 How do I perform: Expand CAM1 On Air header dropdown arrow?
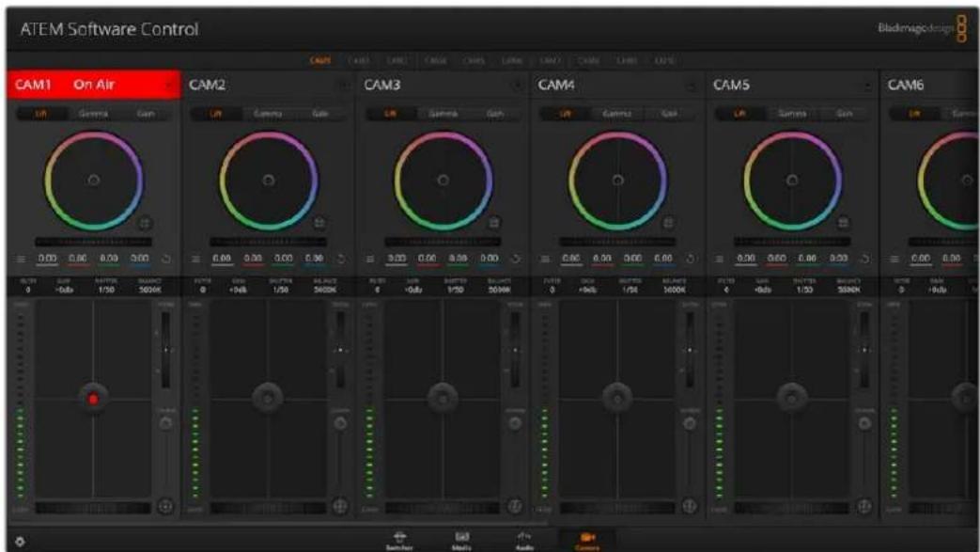pos(169,86)
